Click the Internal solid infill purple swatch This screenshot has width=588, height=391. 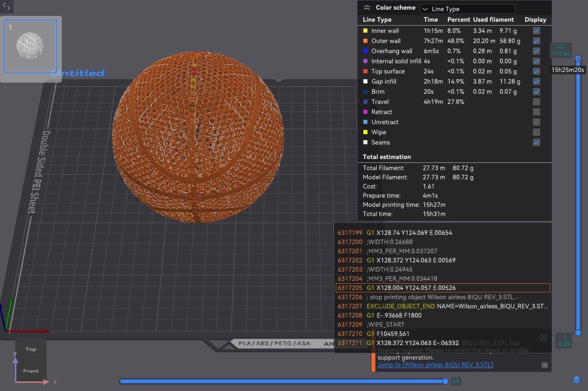[x=365, y=61]
